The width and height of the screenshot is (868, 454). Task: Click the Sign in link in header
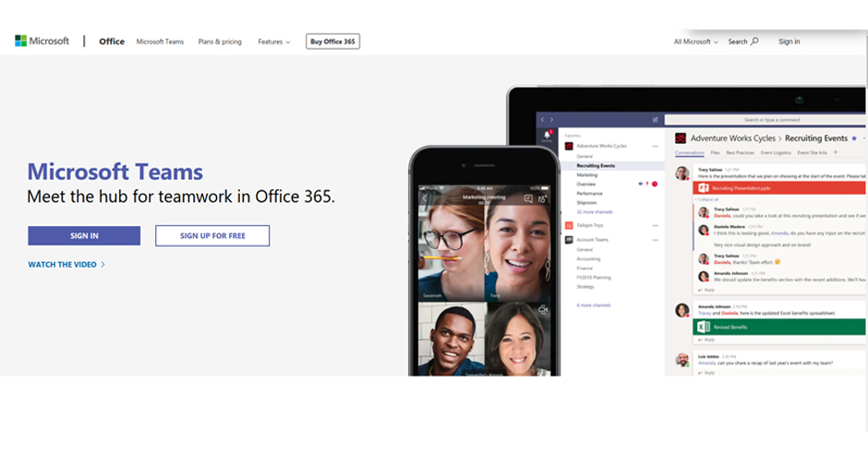[x=789, y=42]
